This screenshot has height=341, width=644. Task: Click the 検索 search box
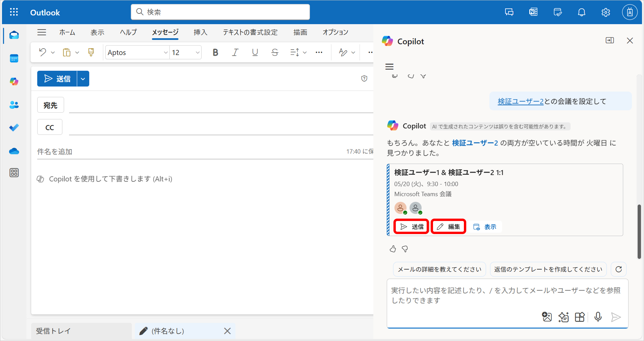click(220, 12)
